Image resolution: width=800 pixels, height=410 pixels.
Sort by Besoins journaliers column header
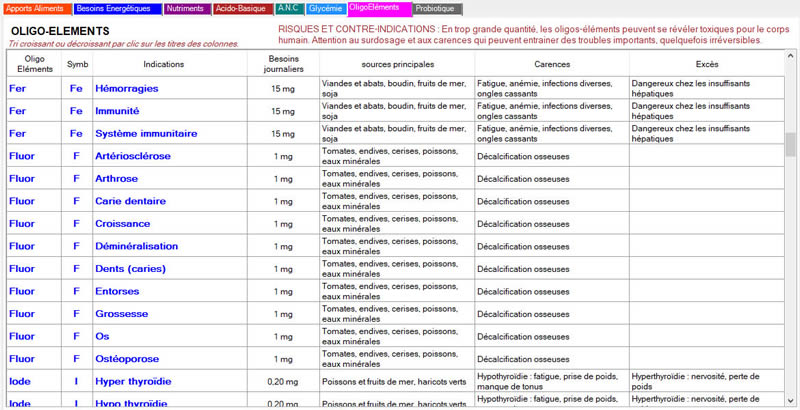tap(283, 64)
